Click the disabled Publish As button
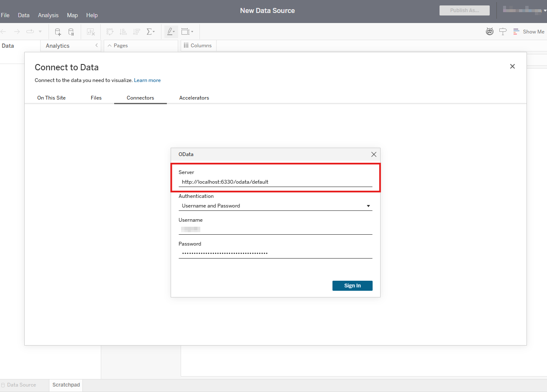Image resolution: width=547 pixels, height=392 pixels. [x=465, y=10]
